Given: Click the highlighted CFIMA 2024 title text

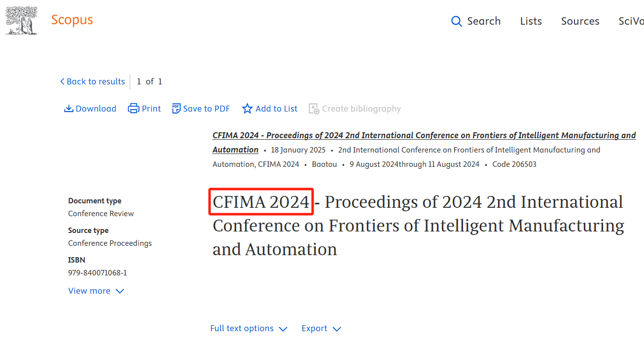Looking at the screenshot, I should [x=261, y=202].
